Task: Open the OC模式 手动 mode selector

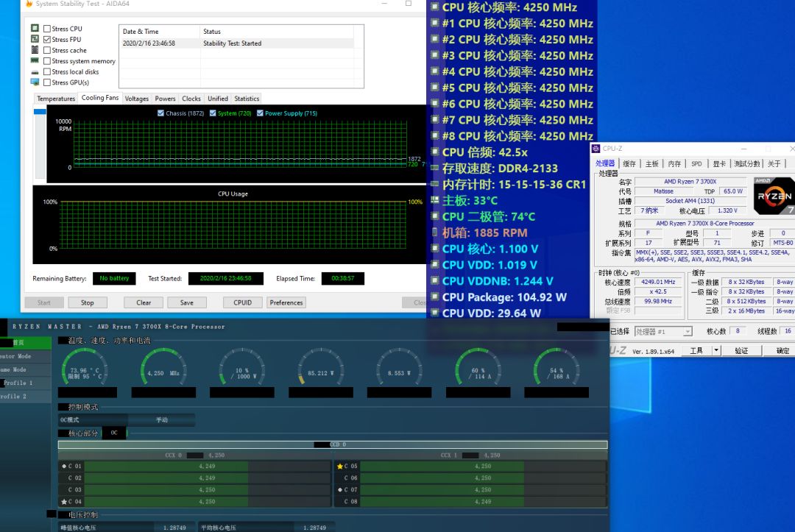Action: coord(161,419)
